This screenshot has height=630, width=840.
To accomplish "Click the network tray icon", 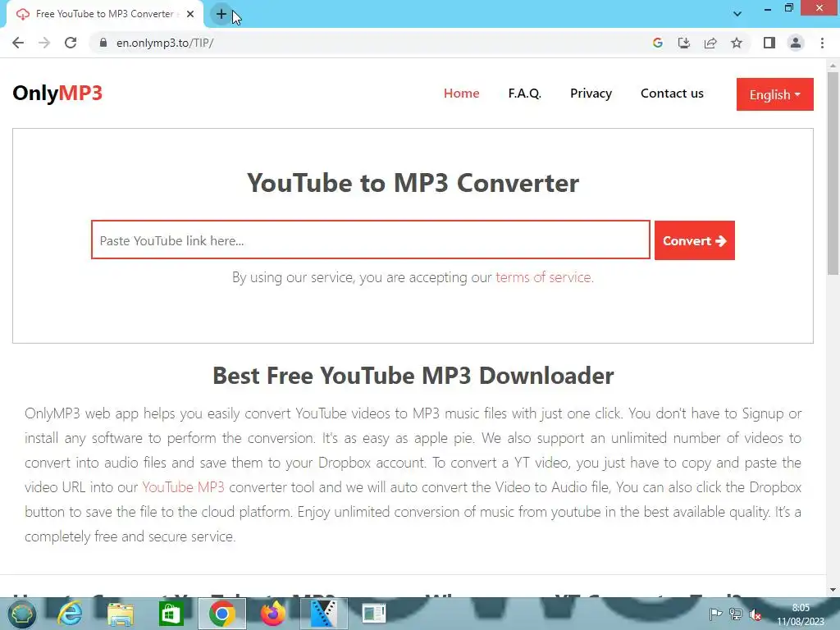I will coord(736,614).
